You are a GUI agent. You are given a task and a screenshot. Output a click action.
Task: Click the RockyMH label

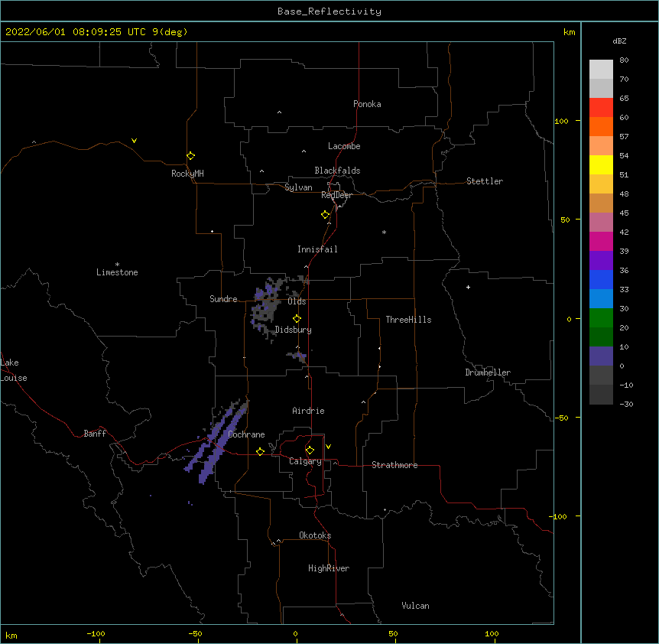(187, 174)
